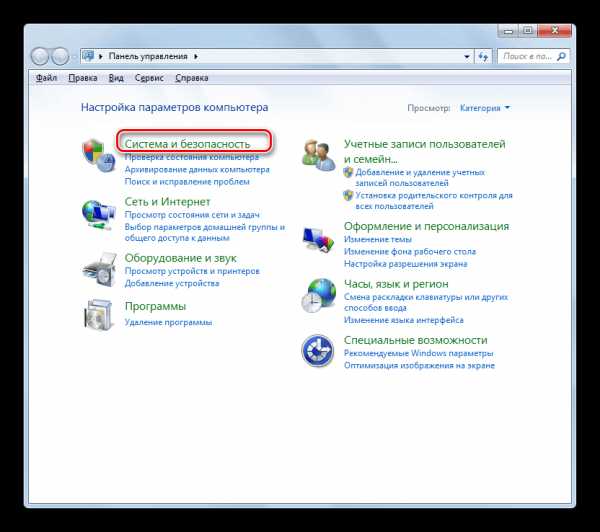Open the Категория view dropdown
Image resolution: width=600 pixels, height=532 pixels.
coord(485,108)
